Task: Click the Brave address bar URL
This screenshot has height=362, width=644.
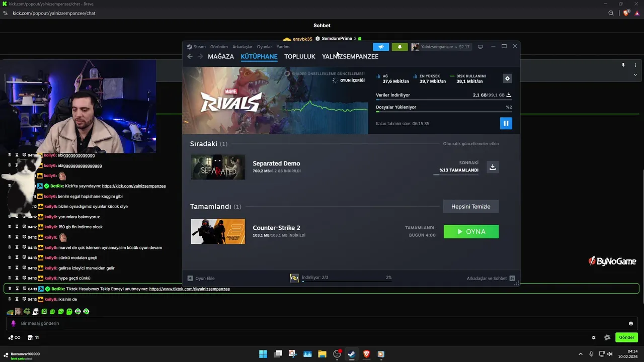Action: [x=54, y=13]
